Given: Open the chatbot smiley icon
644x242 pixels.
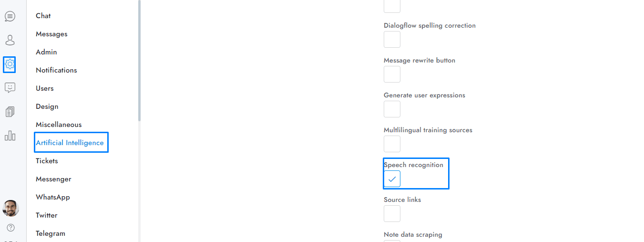Looking at the screenshot, I should pos(10,88).
